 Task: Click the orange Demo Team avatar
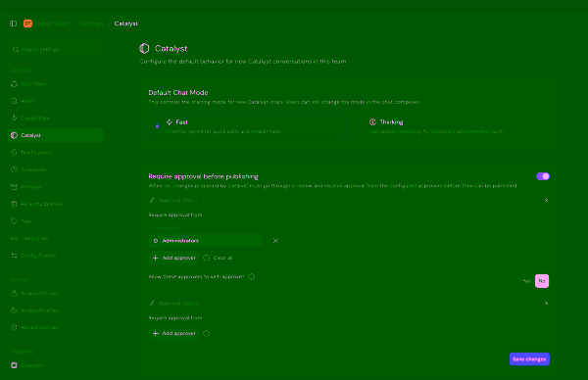27,24
